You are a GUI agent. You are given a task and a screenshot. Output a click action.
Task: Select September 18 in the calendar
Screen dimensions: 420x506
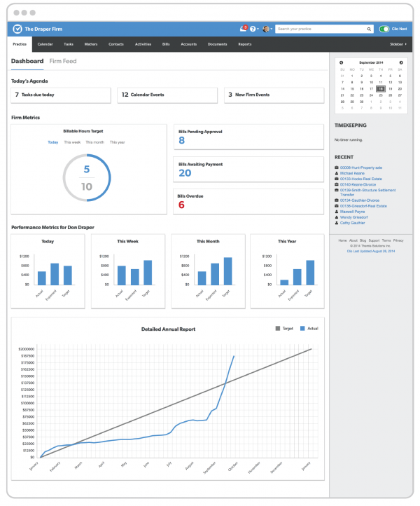381,89
